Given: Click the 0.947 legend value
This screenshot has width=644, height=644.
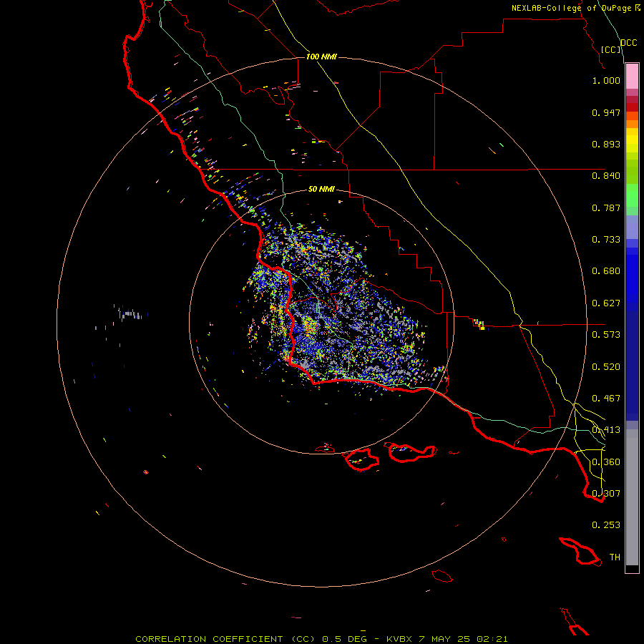Looking at the screenshot, I should pos(606,112).
